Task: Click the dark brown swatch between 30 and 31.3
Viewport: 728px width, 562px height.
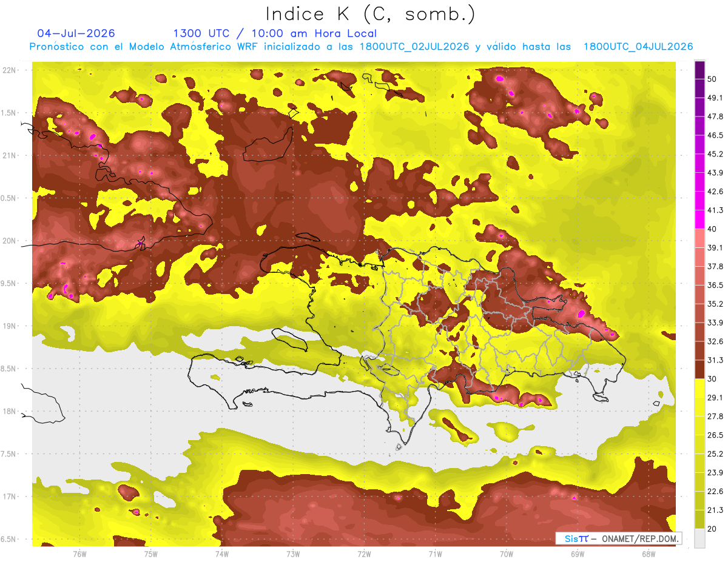Action: pos(699,369)
